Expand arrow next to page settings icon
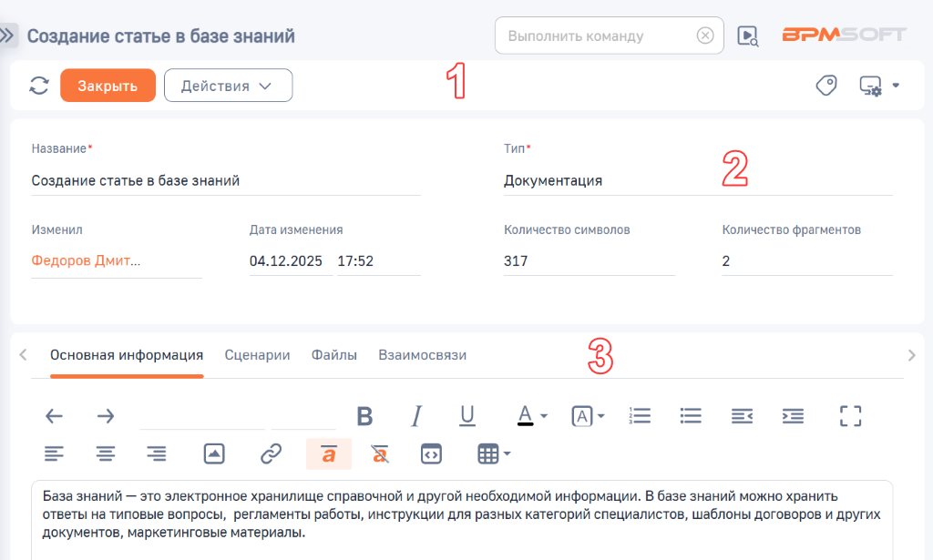Viewport: 933px width, 560px height. pos(896,86)
